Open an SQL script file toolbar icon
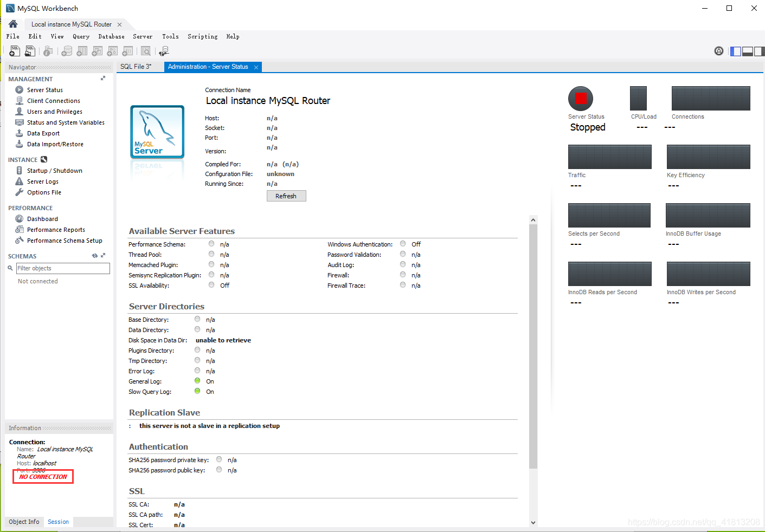Image resolution: width=765 pixels, height=532 pixels. 30,51
